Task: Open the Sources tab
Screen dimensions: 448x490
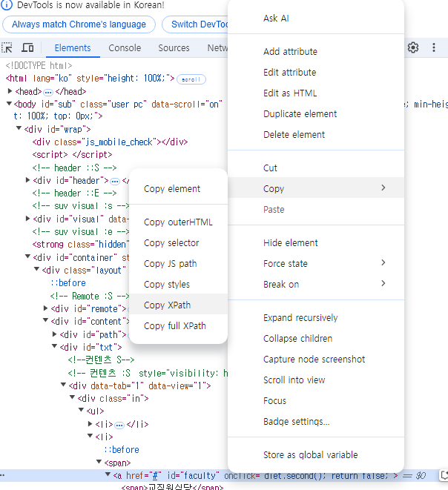Action: (174, 47)
